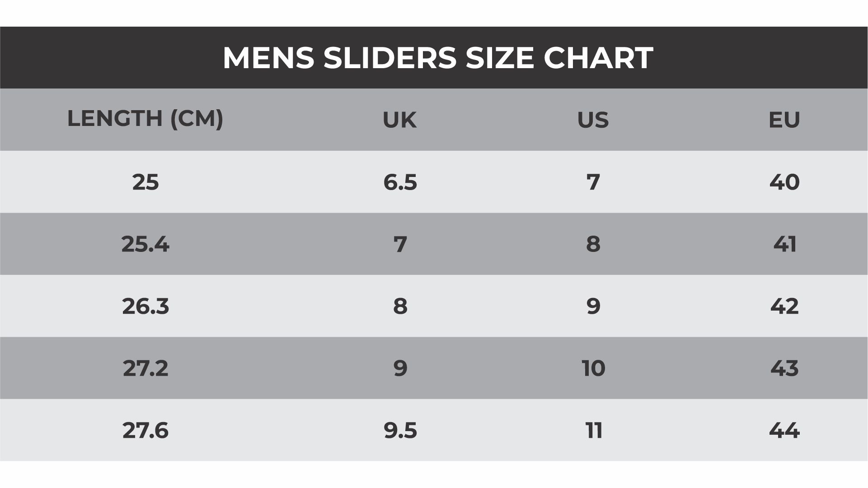Click EU size 41 cell

(x=784, y=244)
